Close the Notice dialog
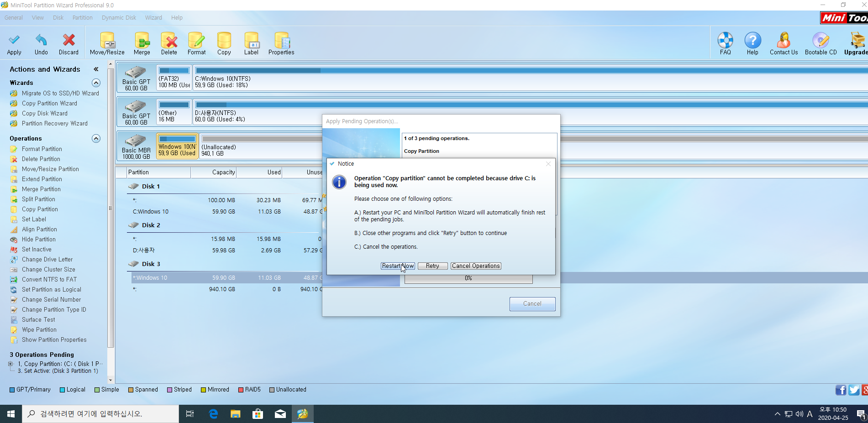This screenshot has width=868, height=423. pos(548,164)
